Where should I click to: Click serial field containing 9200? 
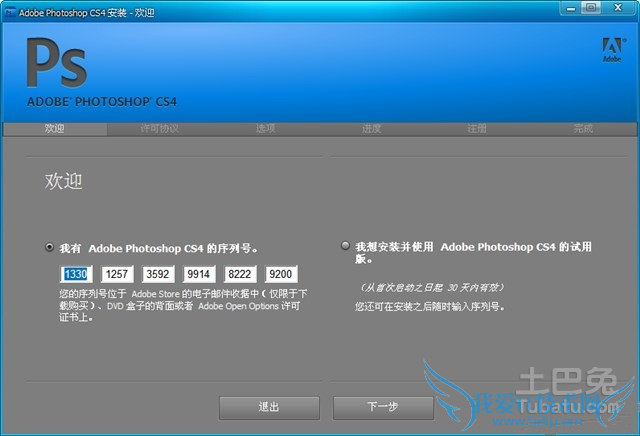[281, 274]
